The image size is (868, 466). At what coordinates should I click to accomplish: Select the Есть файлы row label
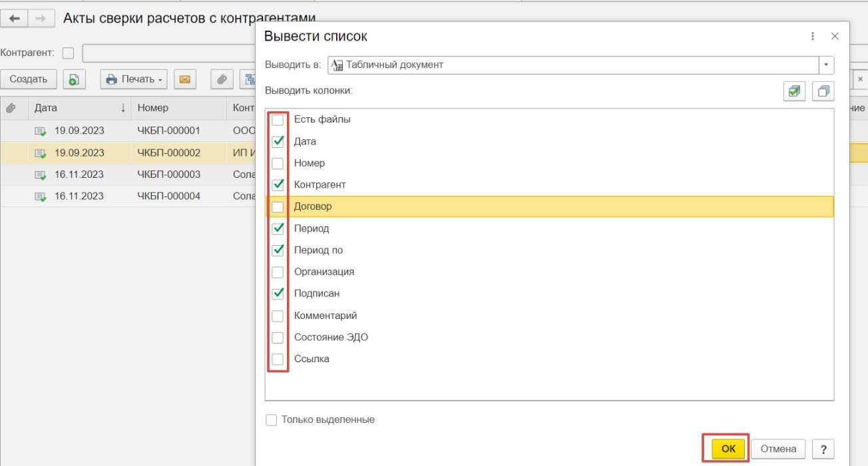point(322,120)
